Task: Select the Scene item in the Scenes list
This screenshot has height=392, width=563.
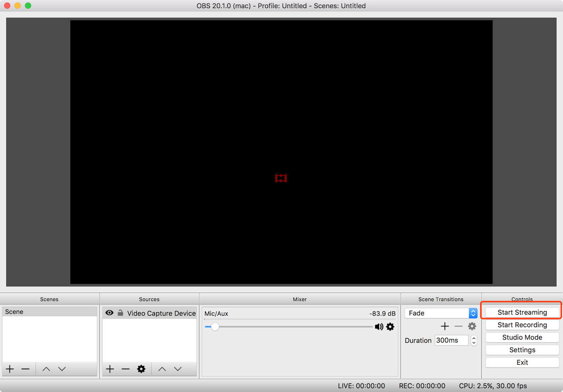Action: (x=49, y=312)
